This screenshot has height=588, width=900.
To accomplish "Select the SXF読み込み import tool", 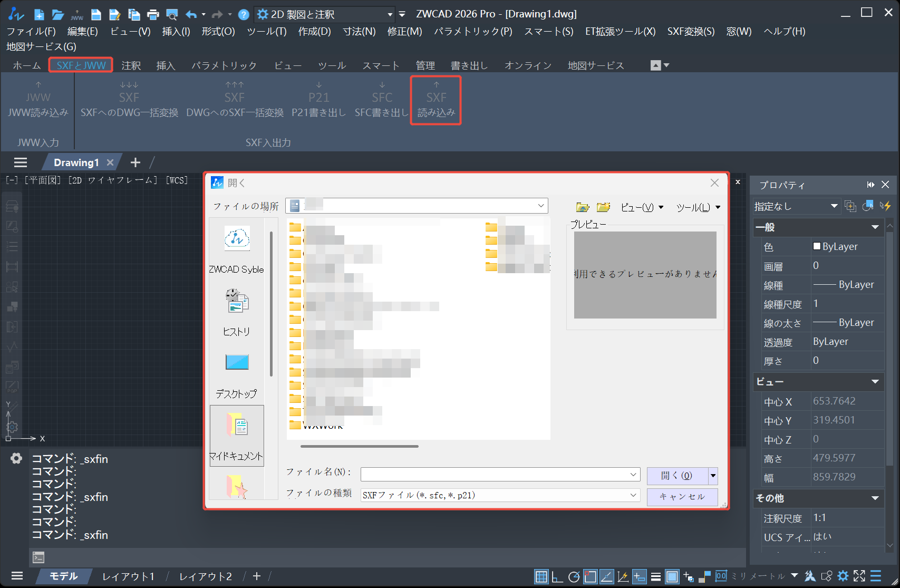I will [436, 100].
